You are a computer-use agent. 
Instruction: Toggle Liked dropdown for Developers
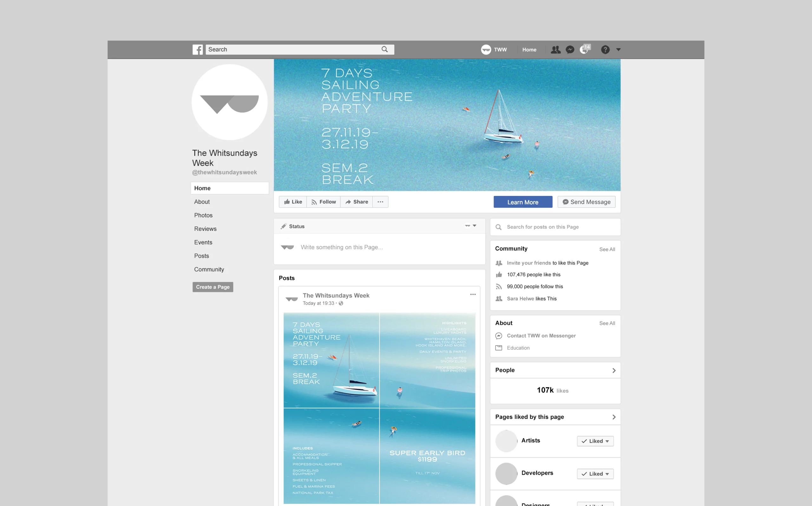click(x=595, y=474)
